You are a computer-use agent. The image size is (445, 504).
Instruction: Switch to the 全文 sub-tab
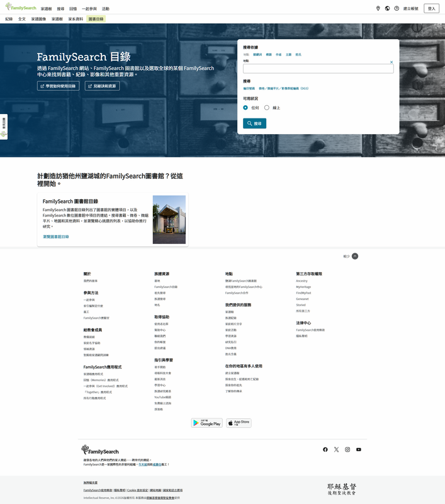[x=22, y=19]
